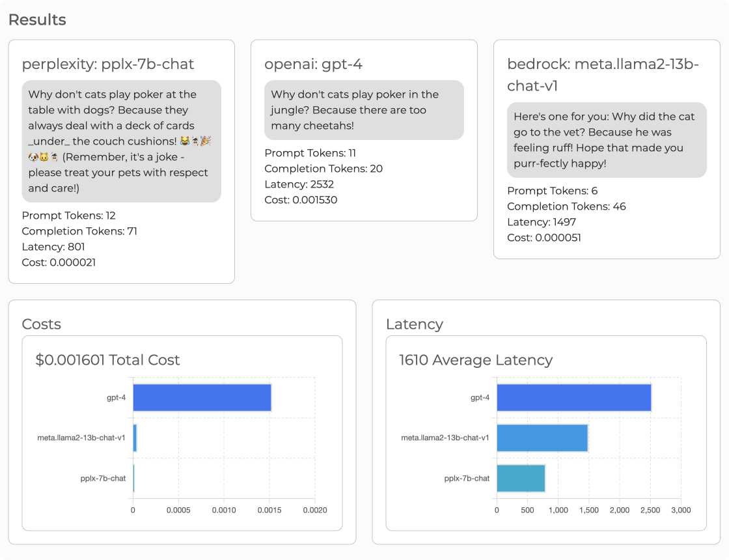Click the 'bedrock: meta.llama2-13b-chat-v1' card title
The height and width of the screenshot is (560, 729).
click(x=603, y=75)
